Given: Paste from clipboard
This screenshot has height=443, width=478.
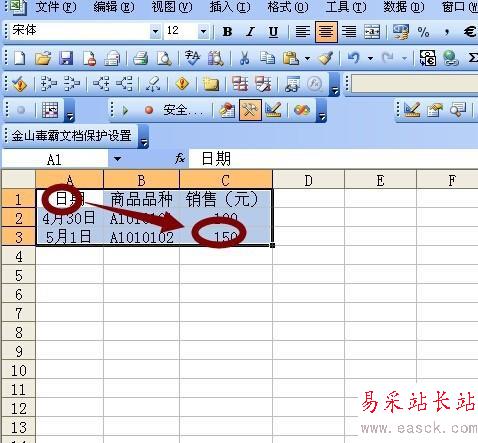Looking at the screenshot, I should (290, 58).
